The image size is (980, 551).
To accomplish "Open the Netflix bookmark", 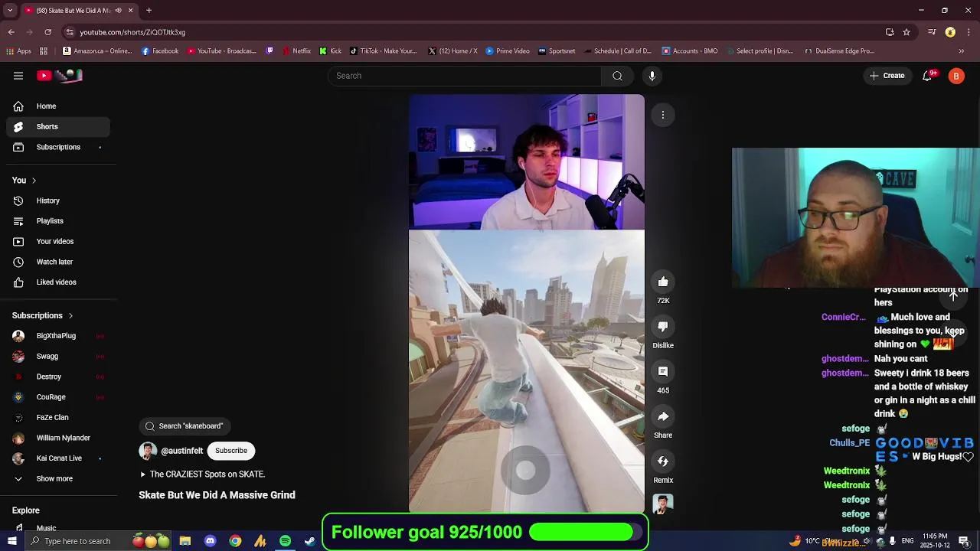I will (x=296, y=51).
